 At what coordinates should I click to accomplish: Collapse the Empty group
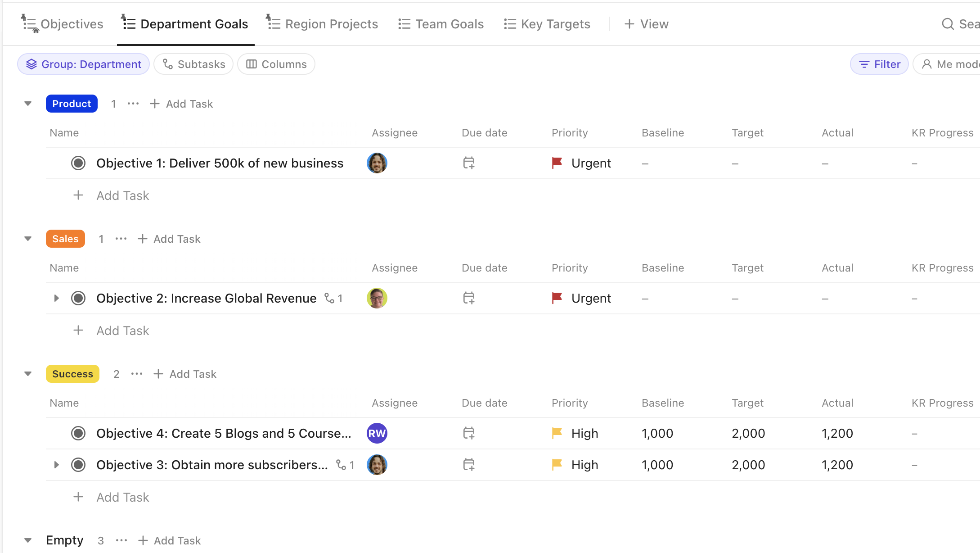pyautogui.click(x=28, y=540)
